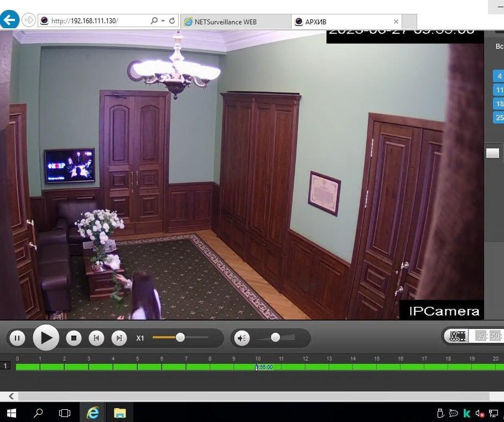
Task: Open Windows taskbar search
Action: tap(38, 413)
